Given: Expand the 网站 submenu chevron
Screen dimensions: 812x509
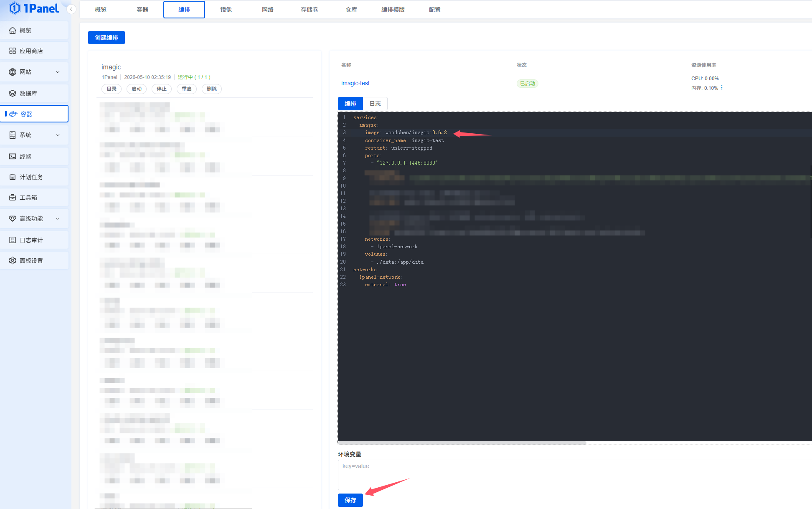Looking at the screenshot, I should click(58, 72).
